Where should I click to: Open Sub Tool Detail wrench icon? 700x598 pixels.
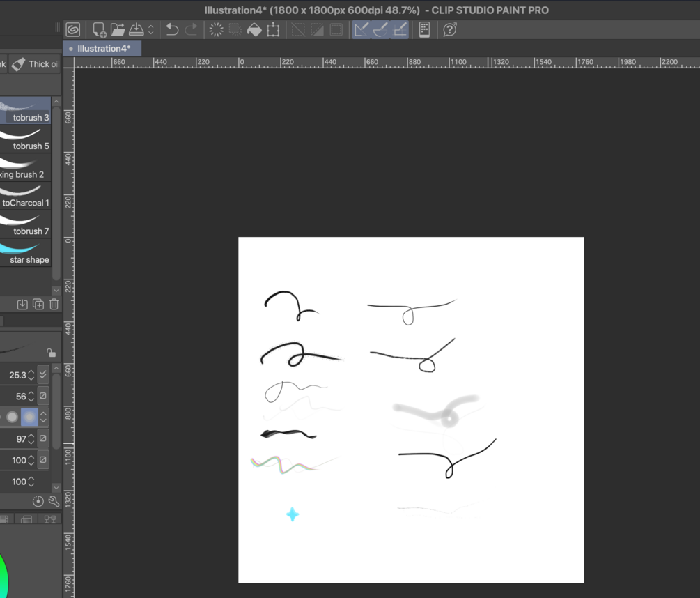pos(54,502)
